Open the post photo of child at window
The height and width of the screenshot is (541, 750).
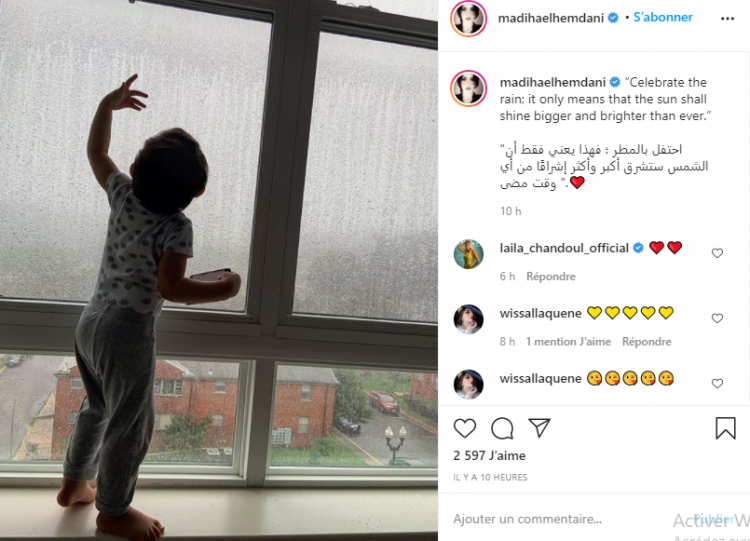[x=219, y=270]
